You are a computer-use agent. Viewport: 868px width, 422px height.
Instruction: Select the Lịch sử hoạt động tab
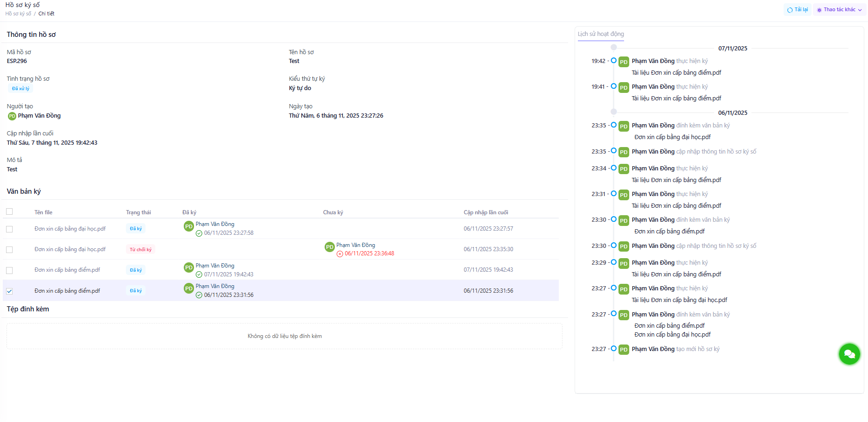601,34
